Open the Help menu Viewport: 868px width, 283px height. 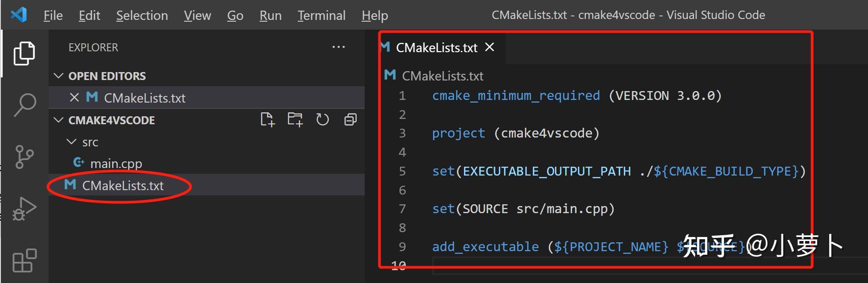pyautogui.click(x=374, y=15)
